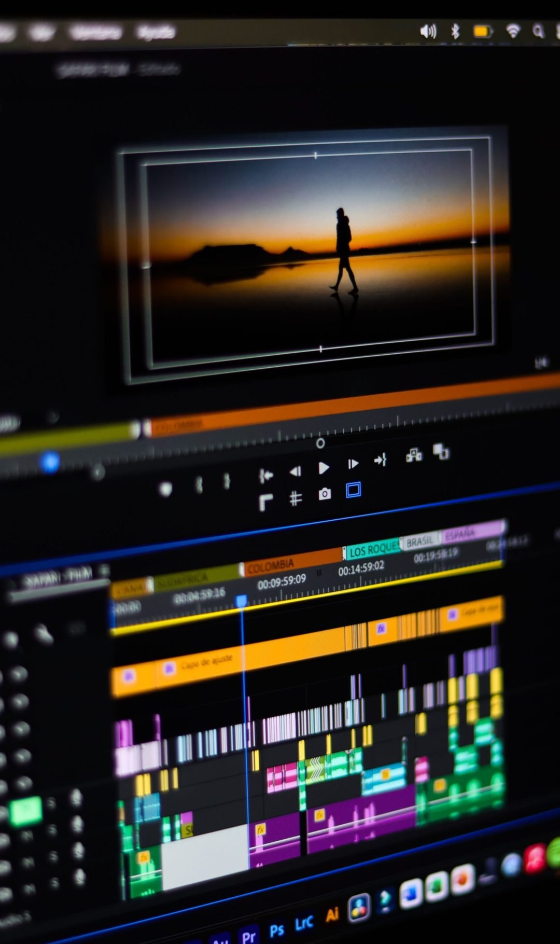Viewport: 560px width, 944px height.
Task: Click the Lift button in the monitor
Action: tap(414, 455)
